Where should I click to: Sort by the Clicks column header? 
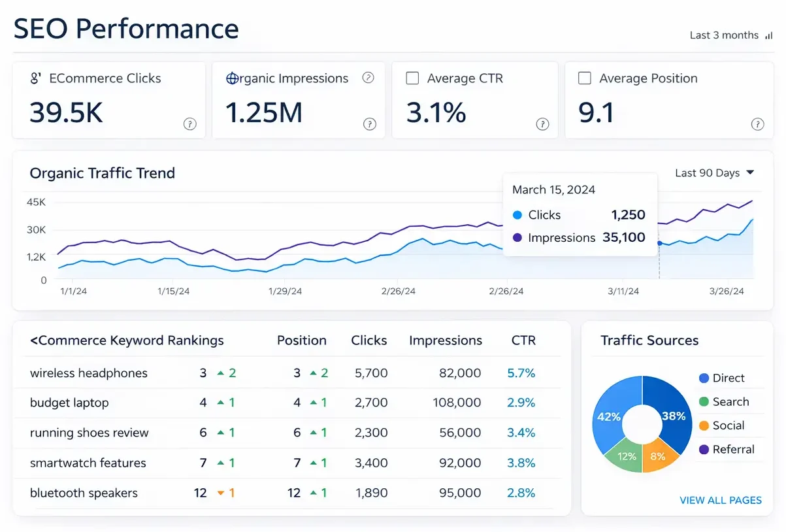369,341
